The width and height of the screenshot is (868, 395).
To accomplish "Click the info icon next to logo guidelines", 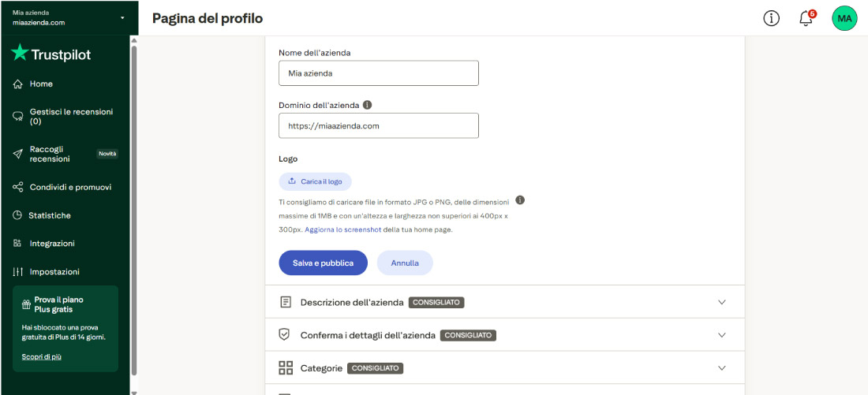I will point(520,200).
